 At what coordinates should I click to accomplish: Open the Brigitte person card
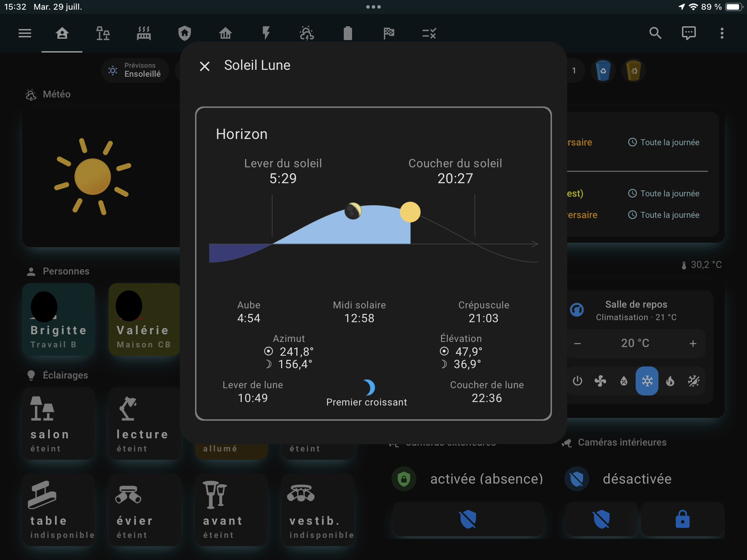[58, 319]
